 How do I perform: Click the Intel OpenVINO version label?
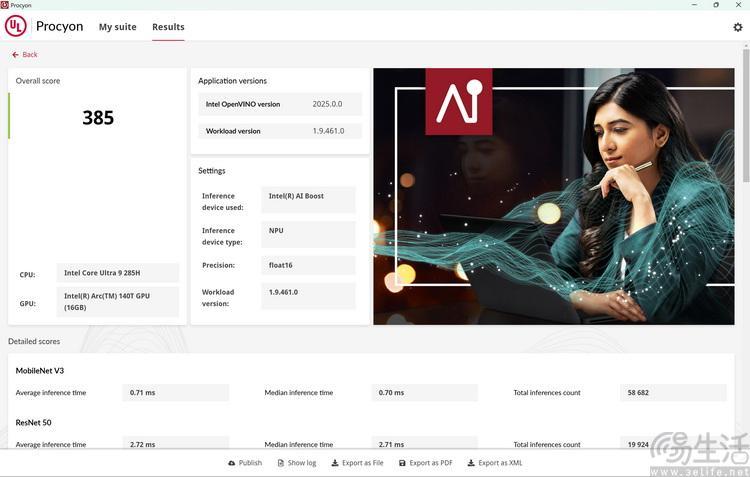pos(243,104)
